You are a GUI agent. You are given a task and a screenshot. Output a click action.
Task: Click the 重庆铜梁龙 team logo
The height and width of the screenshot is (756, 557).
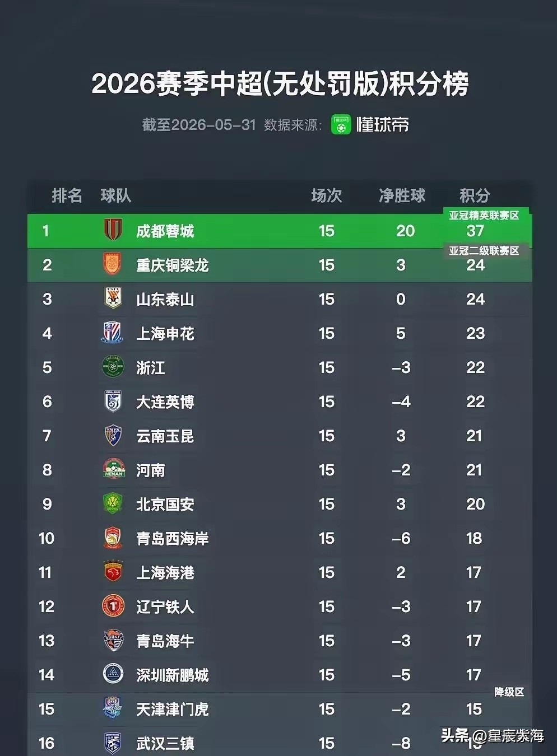[x=113, y=264]
